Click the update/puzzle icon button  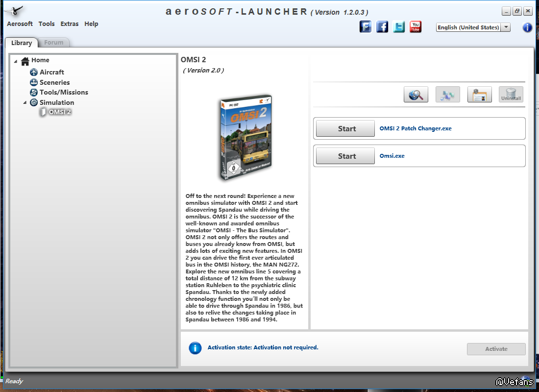click(x=447, y=95)
